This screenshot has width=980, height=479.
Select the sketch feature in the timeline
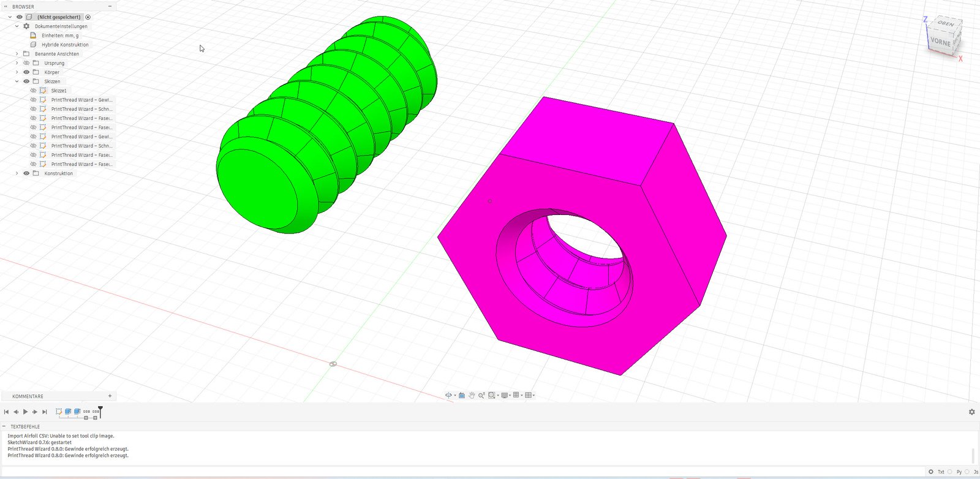pyautogui.click(x=59, y=412)
